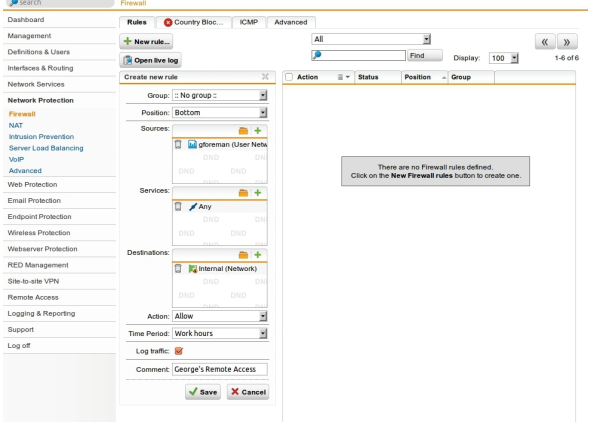Add new destination with green plus
The height and width of the screenshot is (429, 596).
(258, 255)
